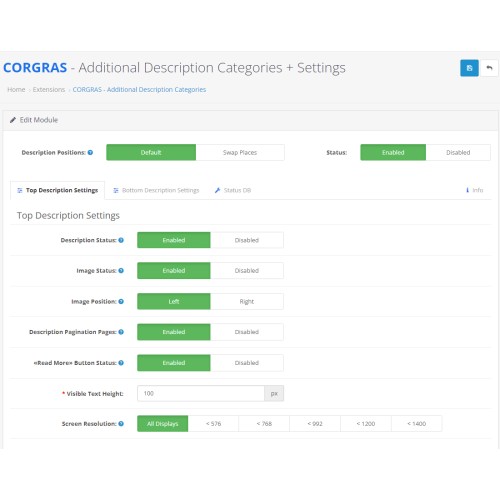Click help icon beside Description Positions

click(x=90, y=152)
